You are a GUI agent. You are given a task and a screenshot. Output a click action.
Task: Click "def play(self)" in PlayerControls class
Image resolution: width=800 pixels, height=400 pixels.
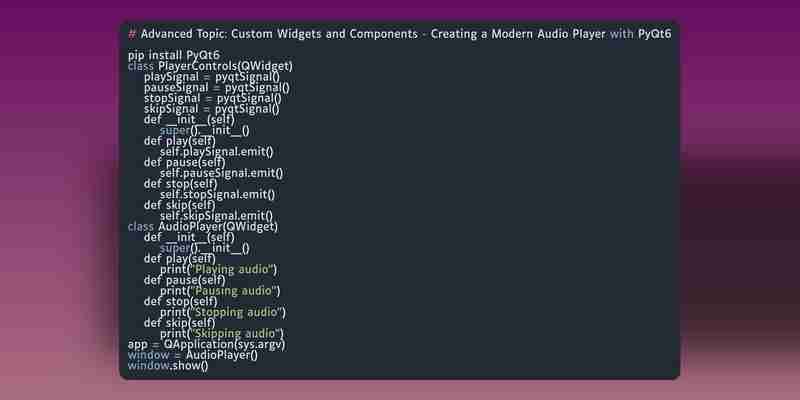180,141
